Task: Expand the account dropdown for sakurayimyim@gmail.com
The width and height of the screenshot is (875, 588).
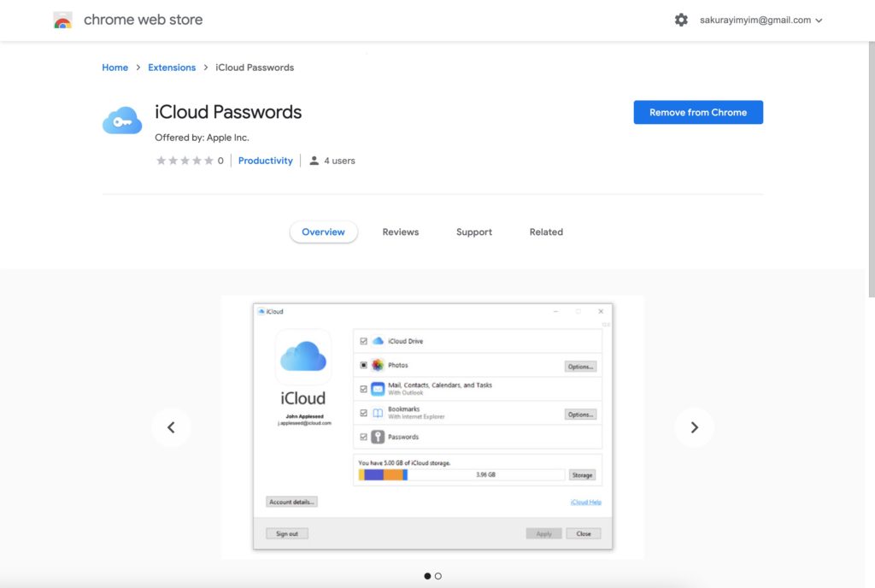Action: (819, 21)
